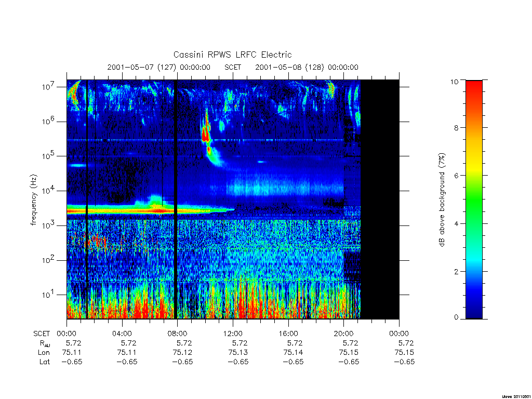
Task: Click the 10^2 frequency tick label
Action: tap(49, 260)
